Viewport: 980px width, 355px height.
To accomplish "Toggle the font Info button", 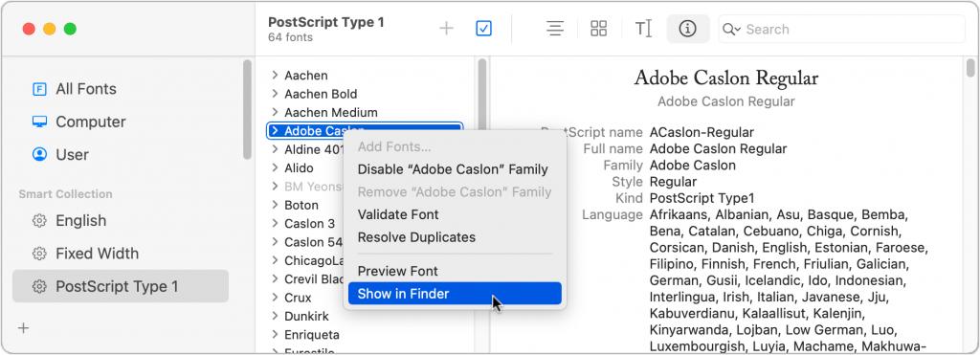I will click(687, 29).
